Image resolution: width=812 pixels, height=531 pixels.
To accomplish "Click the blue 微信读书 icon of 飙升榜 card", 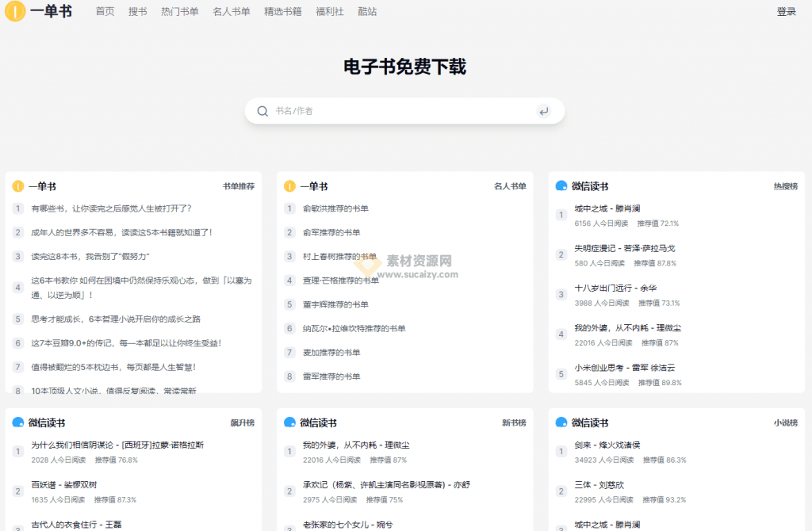I will pyautogui.click(x=18, y=423).
